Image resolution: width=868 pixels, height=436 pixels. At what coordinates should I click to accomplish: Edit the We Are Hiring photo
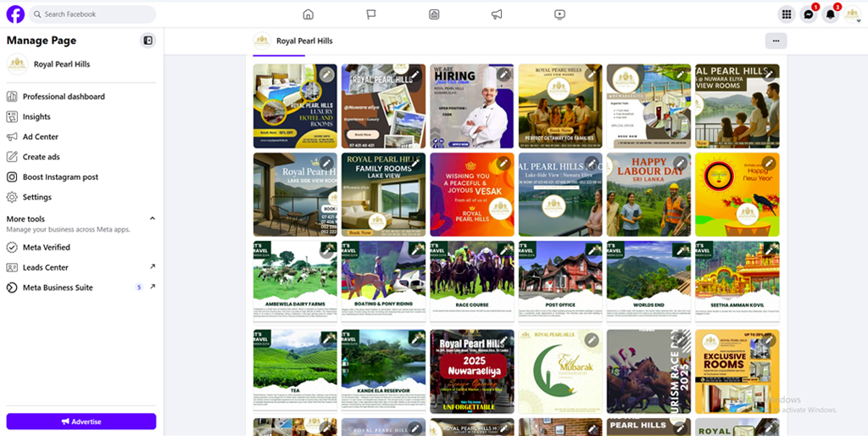(504, 75)
